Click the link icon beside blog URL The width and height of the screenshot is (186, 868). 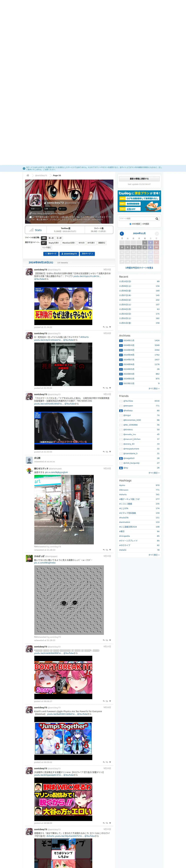30,213
